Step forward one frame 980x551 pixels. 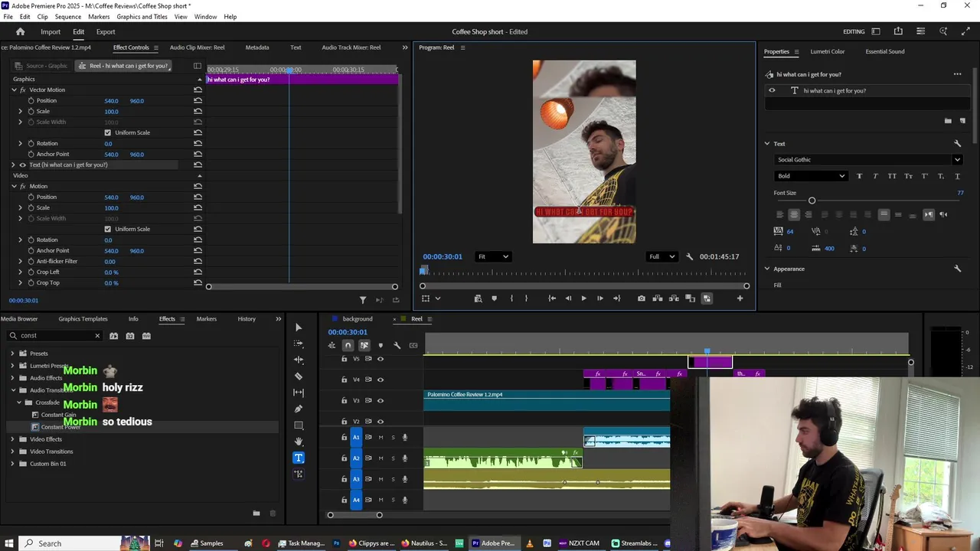coord(599,298)
